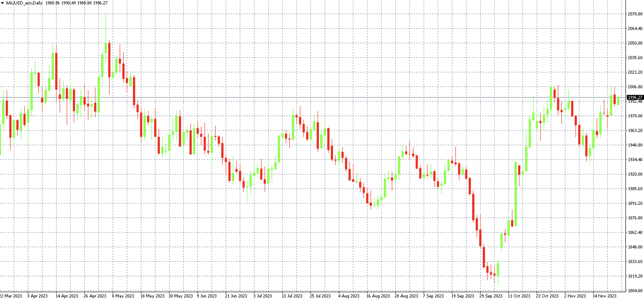Image resolution: width=644 pixels, height=301 pixels.
Task: Click the 18 May 2023 date label
Action: (x=153, y=296)
